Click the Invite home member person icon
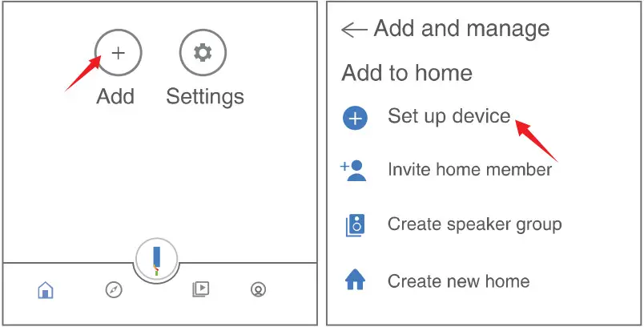This screenshot has height=327, width=644. click(x=354, y=171)
